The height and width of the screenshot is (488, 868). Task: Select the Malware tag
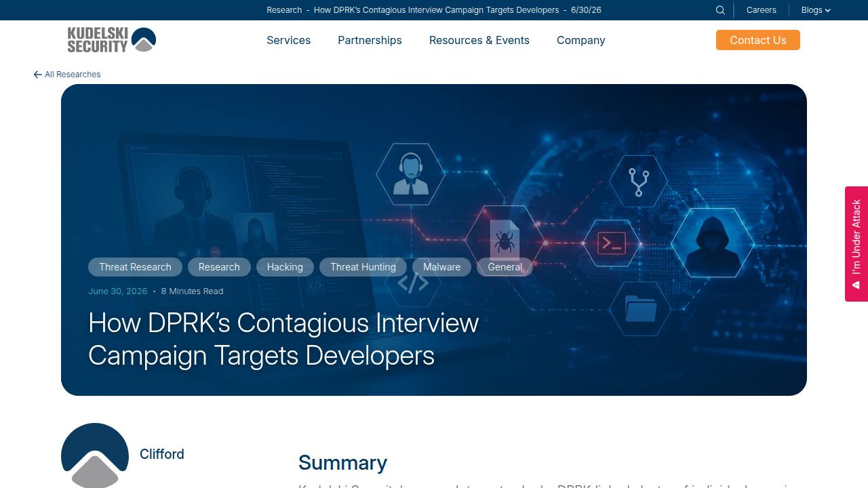coord(441,267)
